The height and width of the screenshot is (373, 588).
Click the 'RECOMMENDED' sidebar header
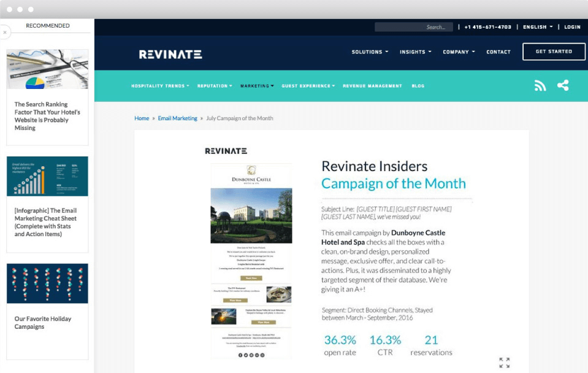click(48, 26)
